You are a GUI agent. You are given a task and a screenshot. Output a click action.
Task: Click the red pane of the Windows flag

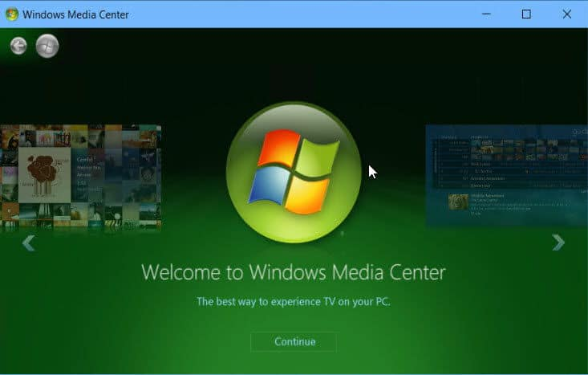[279, 148]
